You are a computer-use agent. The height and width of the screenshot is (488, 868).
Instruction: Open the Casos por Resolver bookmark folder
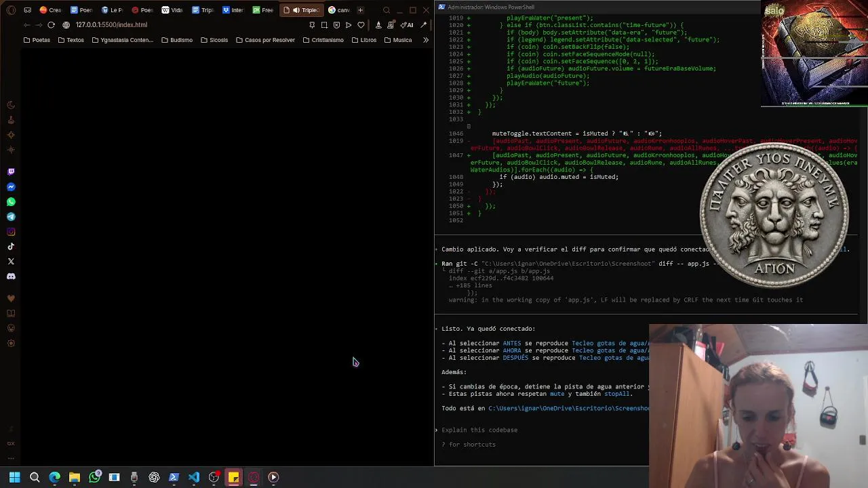tap(265, 40)
